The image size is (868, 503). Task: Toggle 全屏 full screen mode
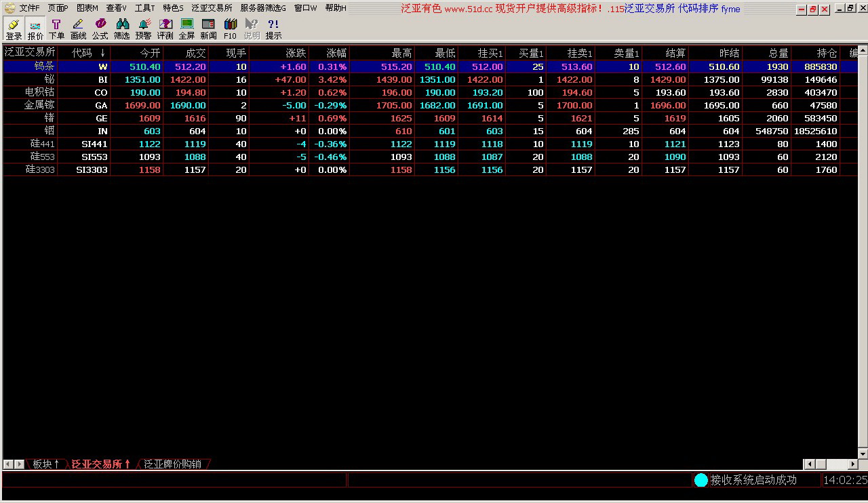click(186, 29)
